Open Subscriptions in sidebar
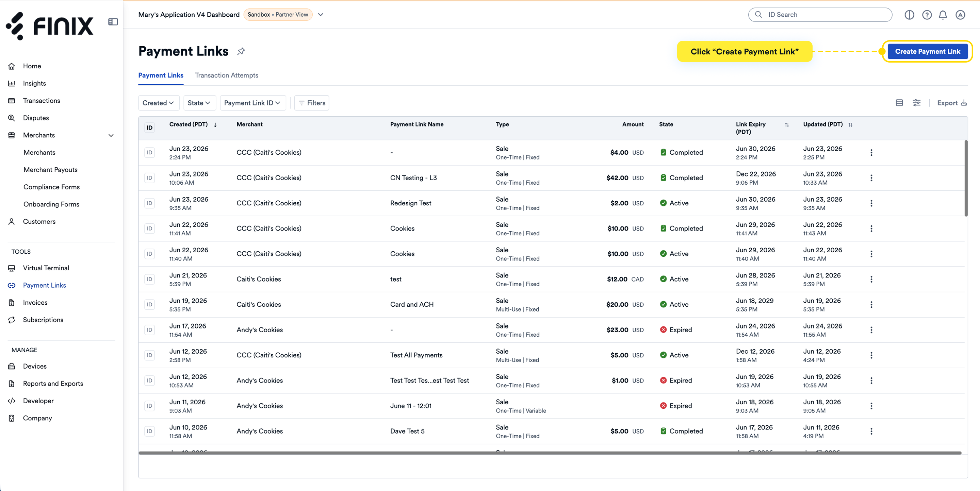The width and height of the screenshot is (980, 491). [43, 320]
